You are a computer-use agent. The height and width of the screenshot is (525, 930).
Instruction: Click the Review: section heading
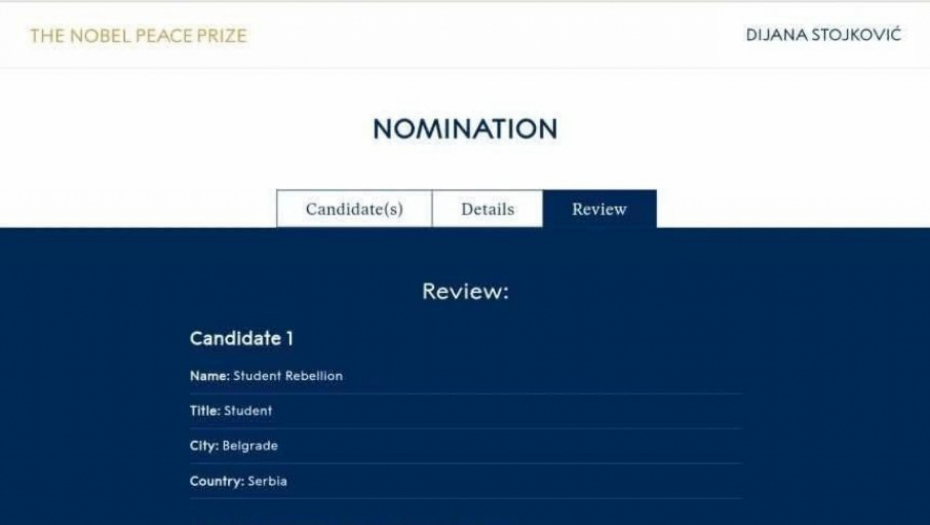pyautogui.click(x=465, y=292)
